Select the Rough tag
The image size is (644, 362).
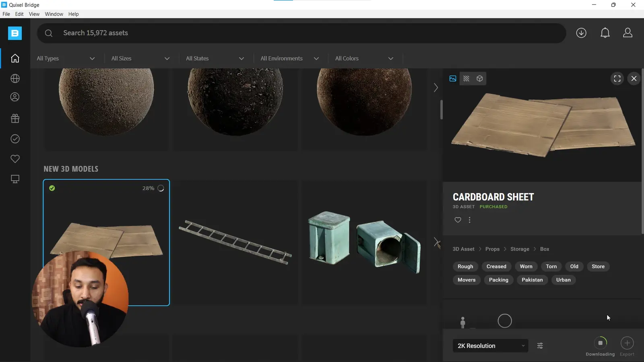pos(465,266)
